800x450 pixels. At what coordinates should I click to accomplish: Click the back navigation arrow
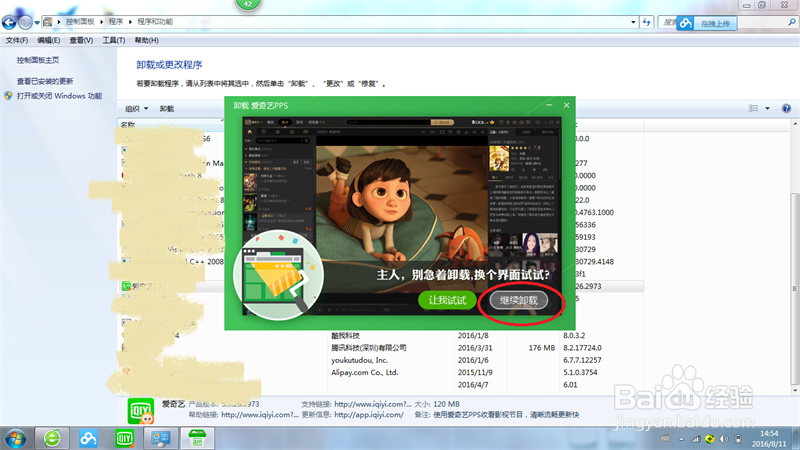[x=9, y=22]
